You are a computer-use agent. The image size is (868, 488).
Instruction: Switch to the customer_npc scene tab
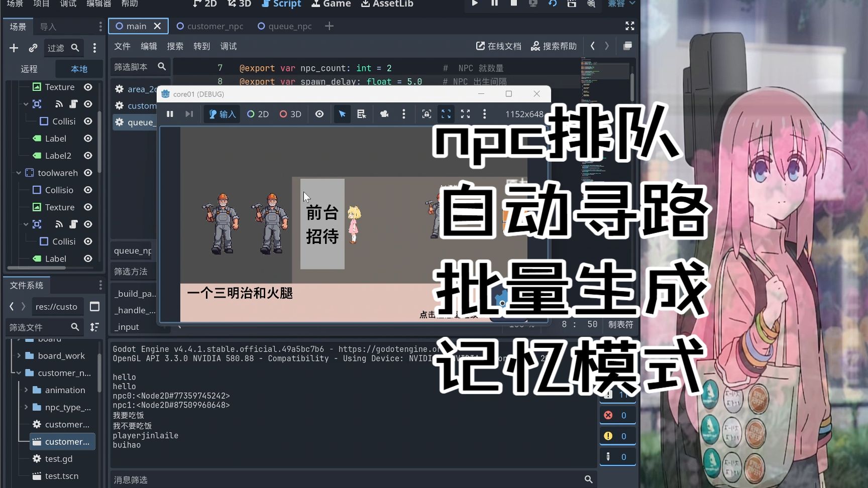click(x=210, y=26)
